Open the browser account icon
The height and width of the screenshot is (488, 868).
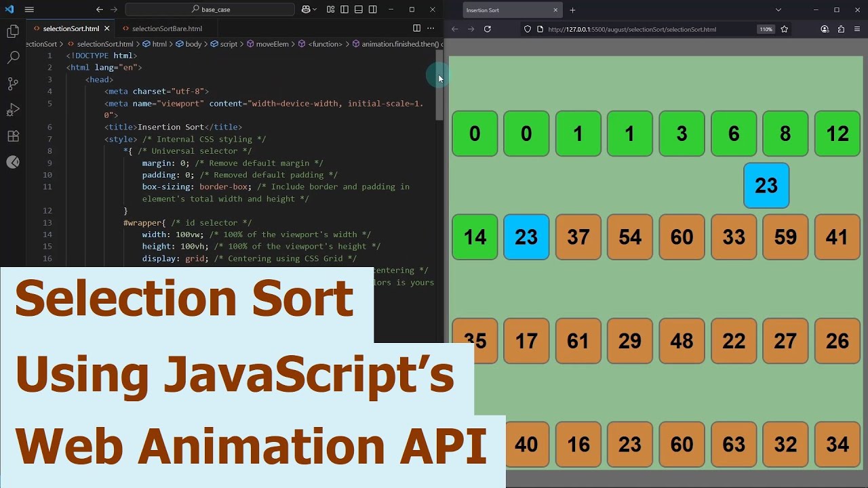pyautogui.click(x=825, y=29)
